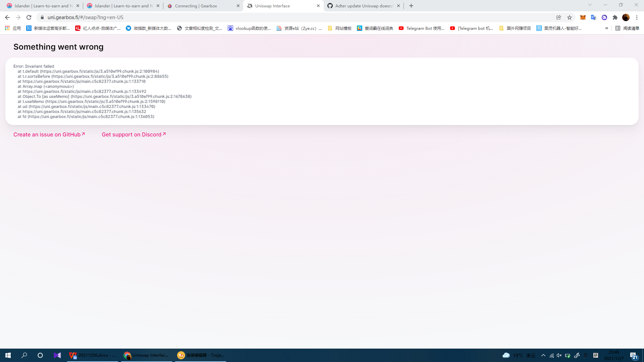The image size is (644, 362).
Task: Click the browser profile avatar
Action: pos(626,17)
